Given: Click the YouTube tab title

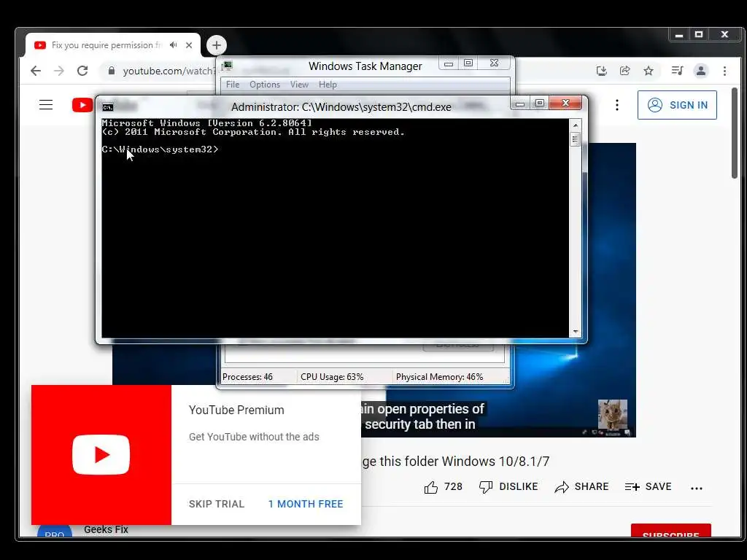Looking at the screenshot, I should pos(105,45).
